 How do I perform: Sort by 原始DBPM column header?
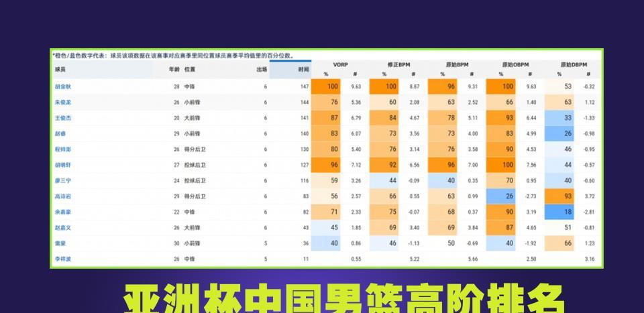(x=574, y=64)
